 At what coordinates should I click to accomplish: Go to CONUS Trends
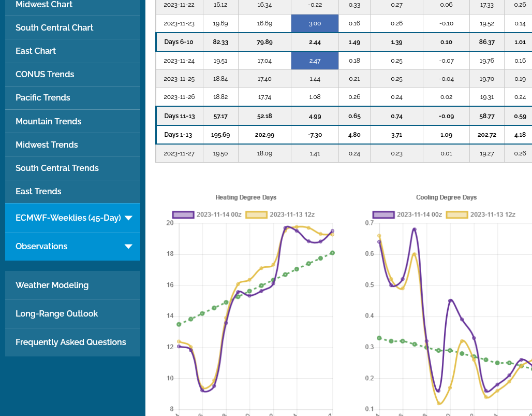45,74
